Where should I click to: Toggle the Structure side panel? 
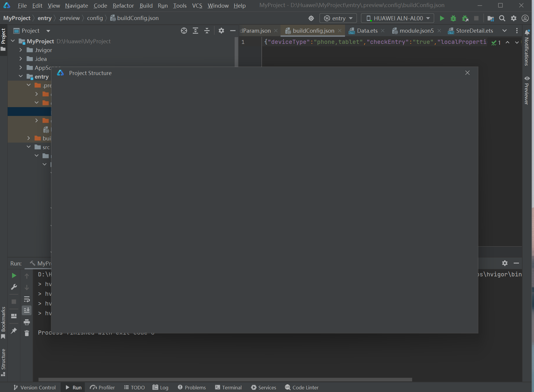tap(3, 363)
